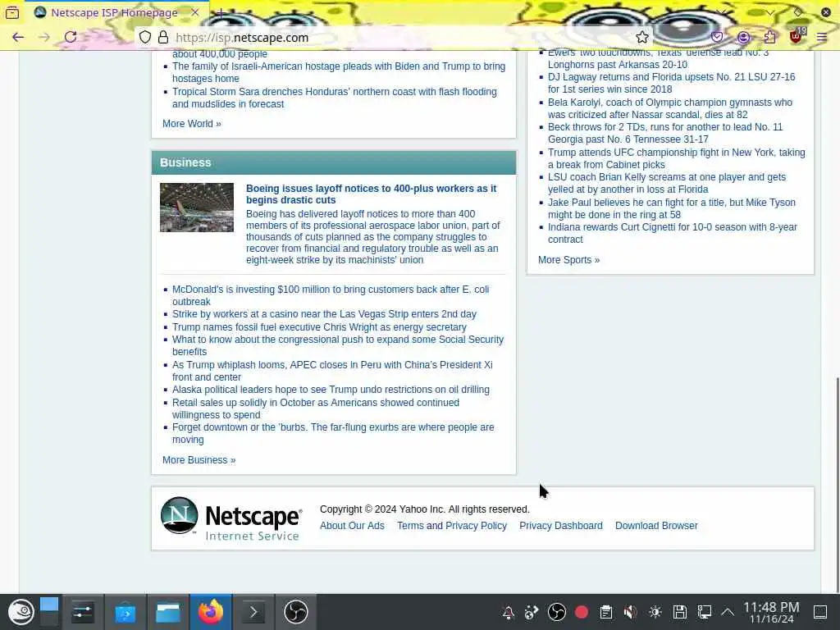Open Konsole terminal from the taskbar

coord(253,612)
